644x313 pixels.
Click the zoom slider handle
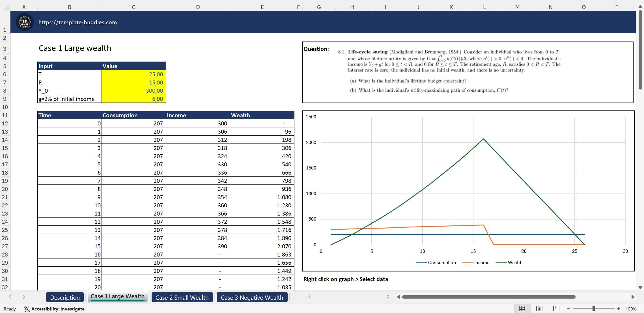[x=594, y=308]
